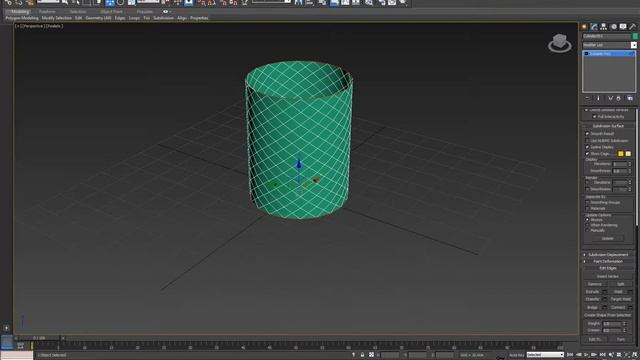This screenshot has width=640, height=360.
Task: Expand the Paint Deformation rollout
Action: (x=608, y=261)
